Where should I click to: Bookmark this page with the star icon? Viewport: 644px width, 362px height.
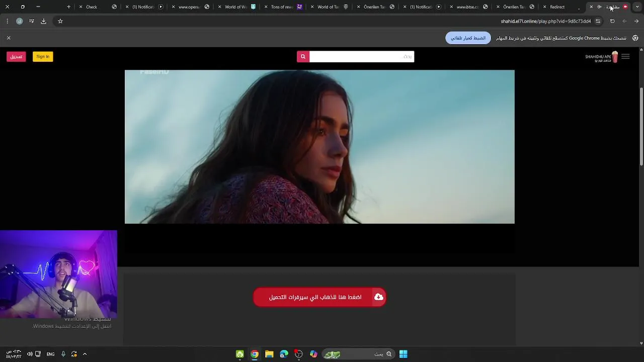(60, 21)
